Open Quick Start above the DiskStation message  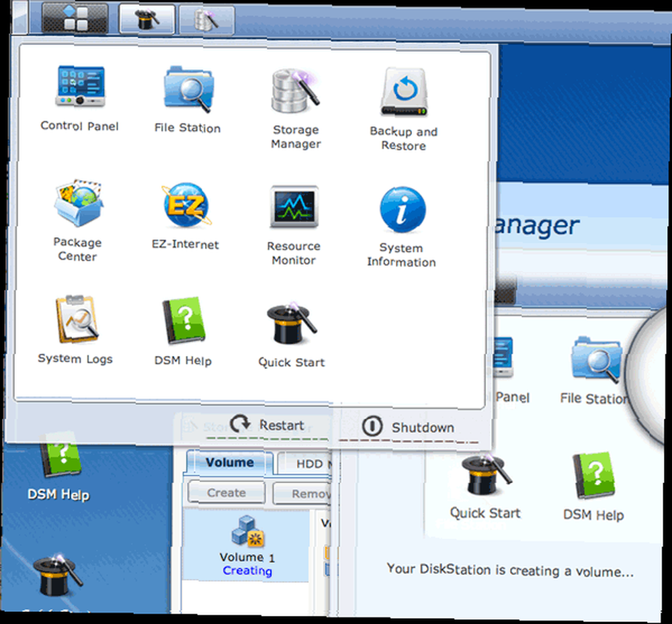tap(486, 488)
